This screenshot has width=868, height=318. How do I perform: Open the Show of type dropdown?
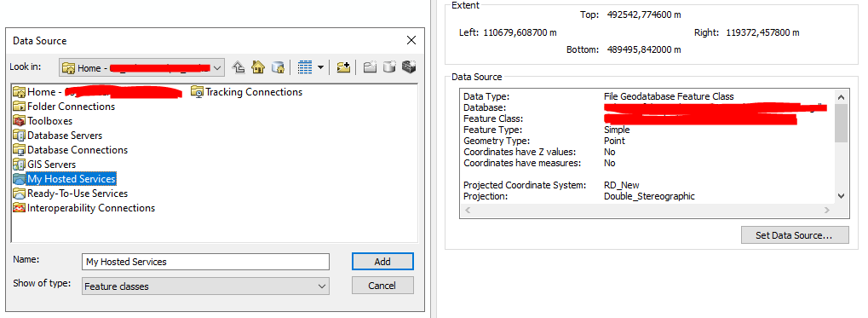tap(205, 286)
